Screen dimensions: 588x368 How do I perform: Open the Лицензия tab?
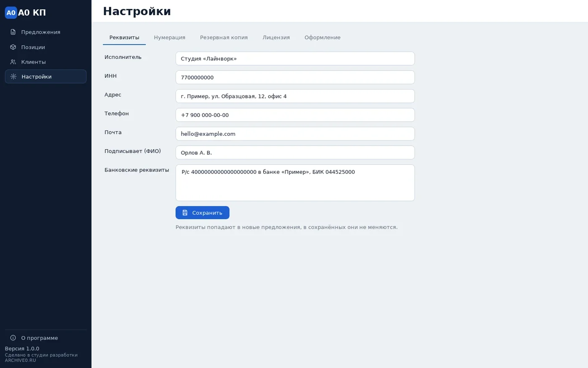[276, 37]
